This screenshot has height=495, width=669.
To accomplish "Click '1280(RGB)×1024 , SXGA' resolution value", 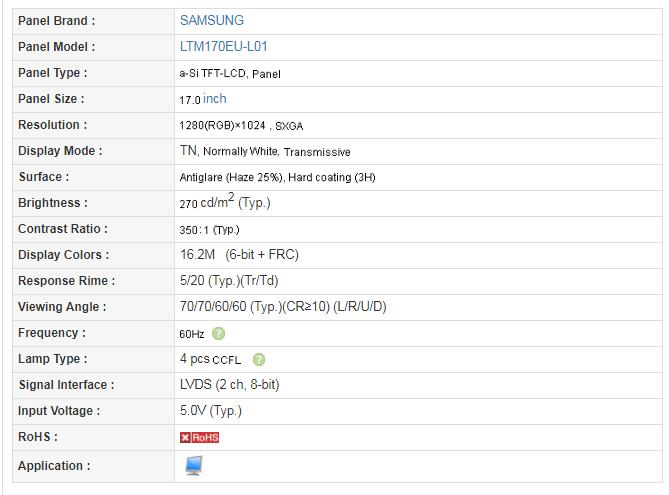I will click(x=241, y=125).
